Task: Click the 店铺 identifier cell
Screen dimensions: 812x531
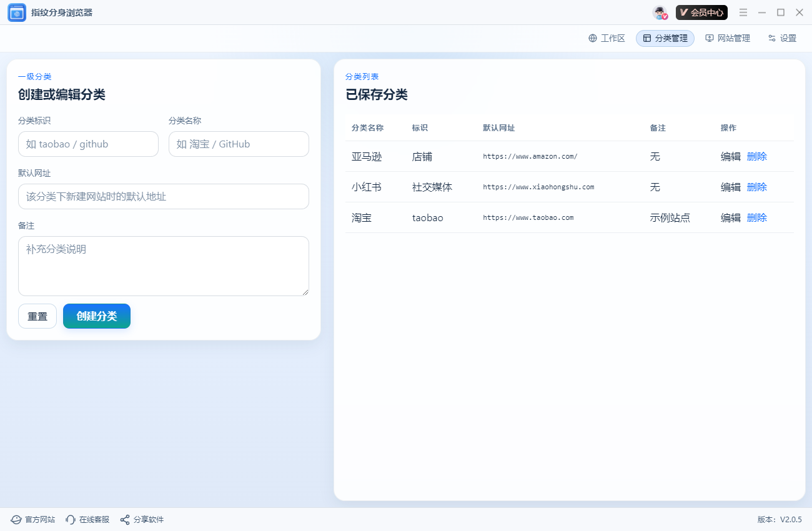Action: click(x=422, y=156)
